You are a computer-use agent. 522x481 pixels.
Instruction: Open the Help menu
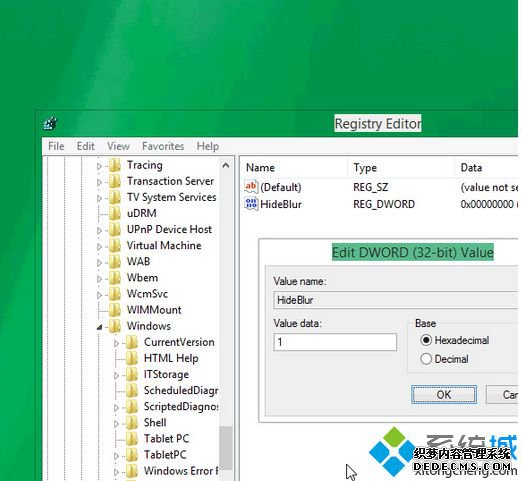[208, 146]
